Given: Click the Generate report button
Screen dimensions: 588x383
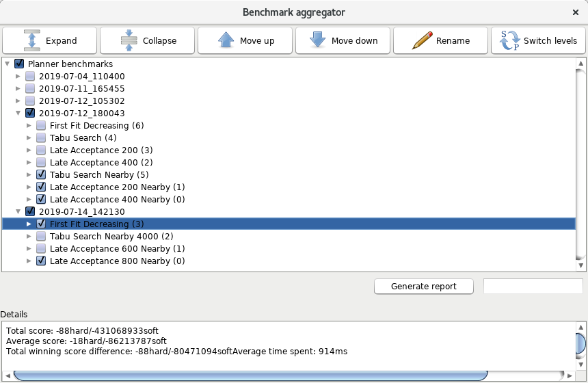Looking at the screenshot, I should tap(423, 287).
